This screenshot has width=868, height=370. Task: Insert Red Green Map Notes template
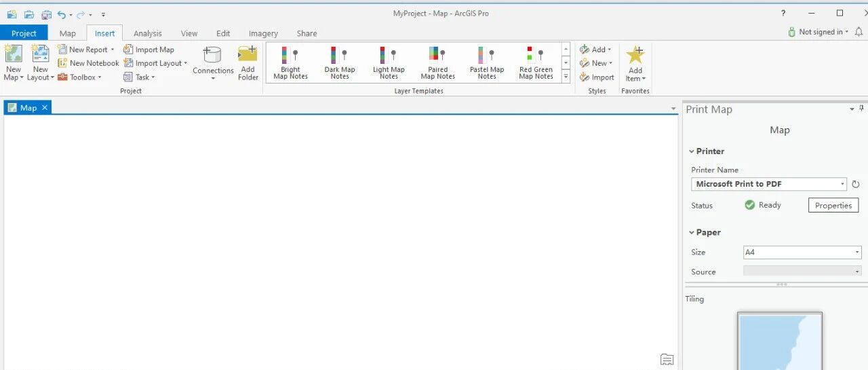coord(536,63)
